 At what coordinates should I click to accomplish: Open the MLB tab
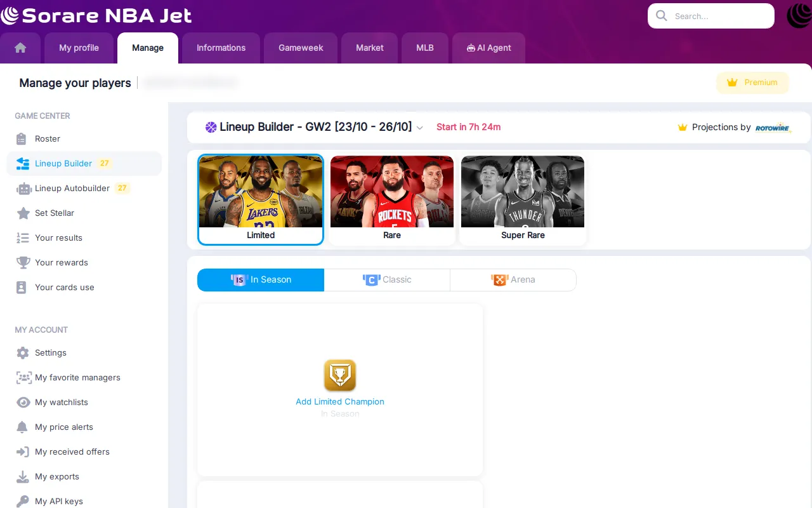[x=425, y=48]
